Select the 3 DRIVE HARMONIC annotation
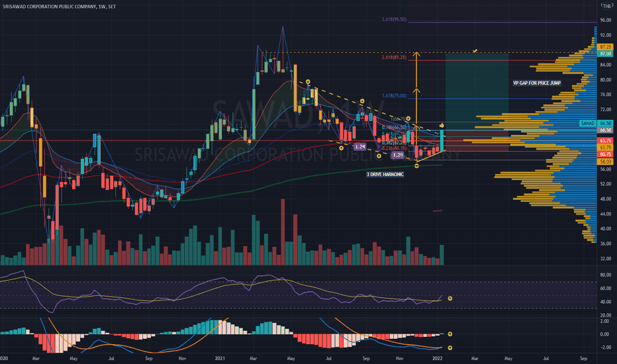617x364 pixels. tap(385, 174)
